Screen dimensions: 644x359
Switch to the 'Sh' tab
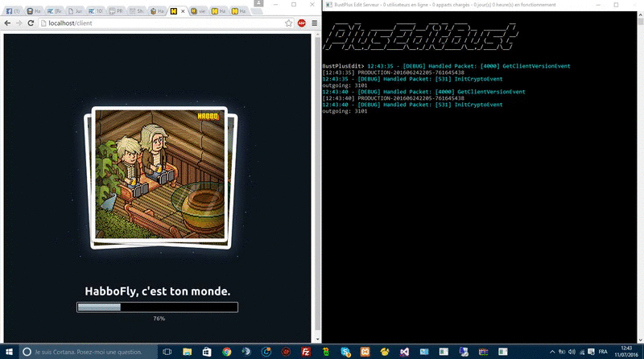[x=136, y=11]
